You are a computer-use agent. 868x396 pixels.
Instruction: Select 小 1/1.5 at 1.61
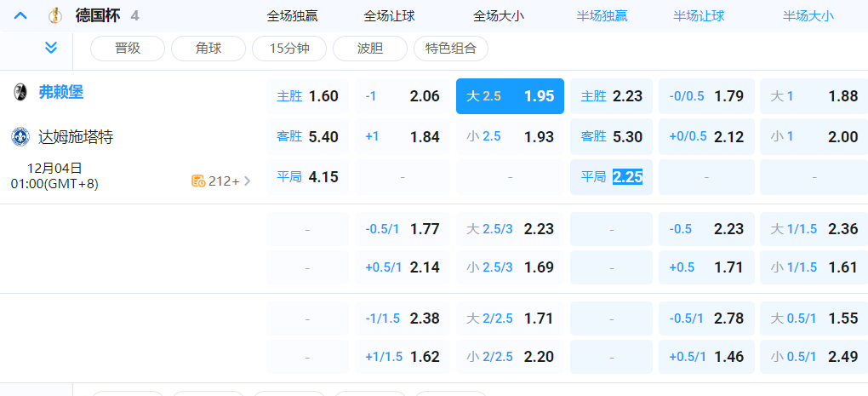[814, 267]
